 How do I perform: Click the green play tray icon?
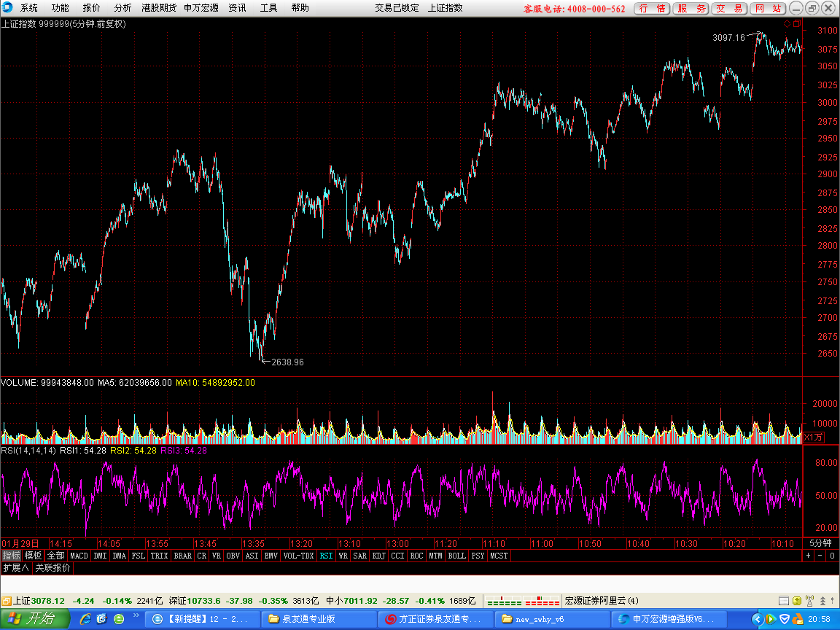[x=770, y=619]
